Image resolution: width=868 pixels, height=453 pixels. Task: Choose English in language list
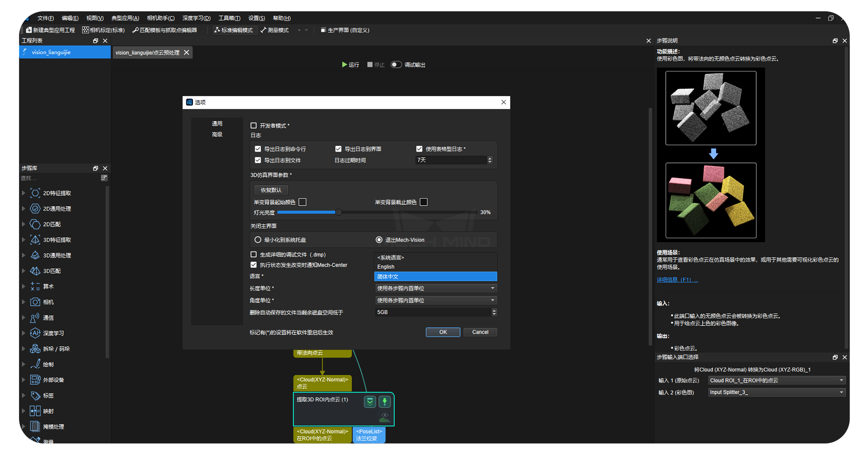click(x=435, y=267)
